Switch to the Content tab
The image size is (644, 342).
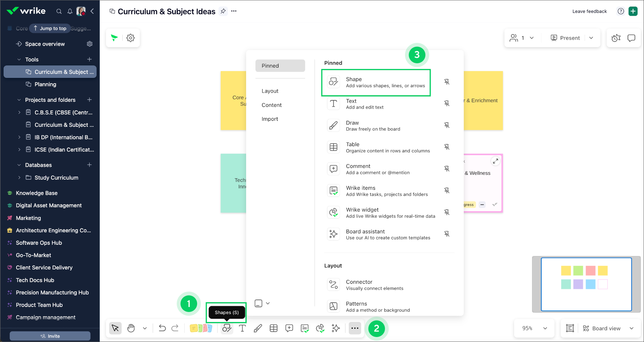[272, 105]
